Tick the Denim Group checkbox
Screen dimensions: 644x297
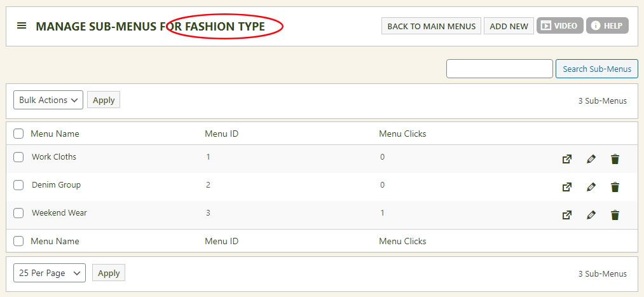19,185
